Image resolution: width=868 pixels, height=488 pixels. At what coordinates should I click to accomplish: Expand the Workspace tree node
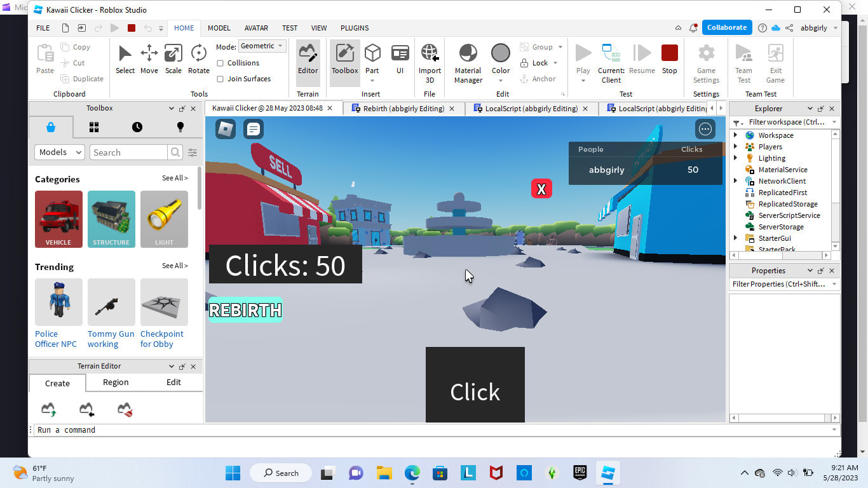tap(736, 135)
